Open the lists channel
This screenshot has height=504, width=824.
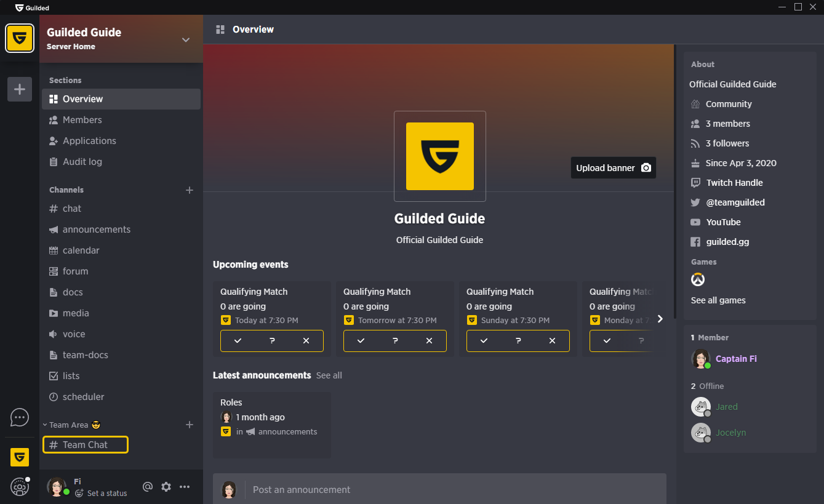click(x=121, y=376)
